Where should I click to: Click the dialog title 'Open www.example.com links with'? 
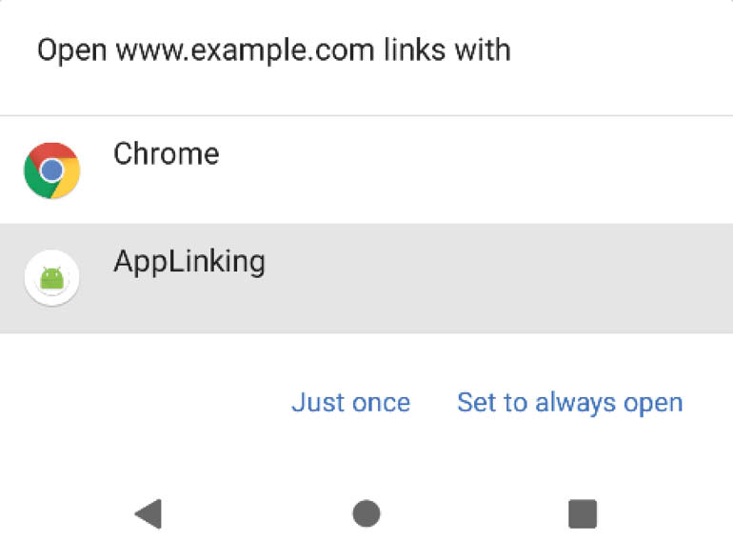pos(273,50)
